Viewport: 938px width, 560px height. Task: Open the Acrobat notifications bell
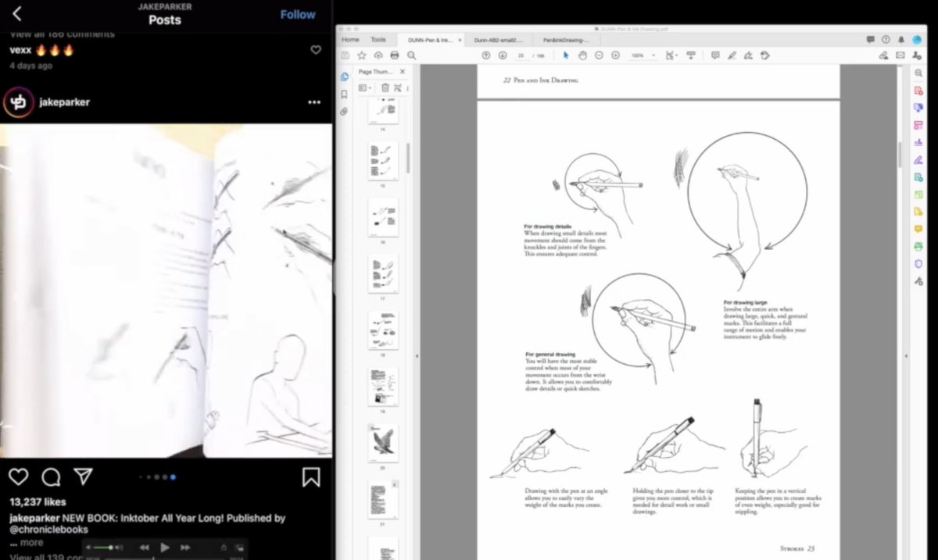click(x=901, y=39)
